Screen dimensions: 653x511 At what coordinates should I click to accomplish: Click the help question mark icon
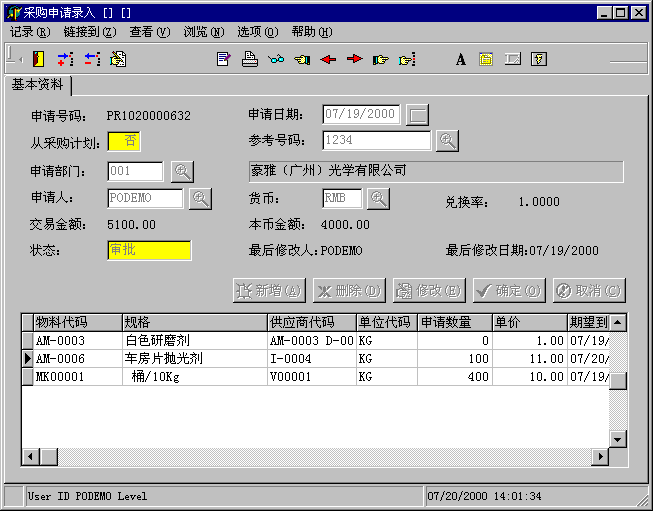[x=538, y=59]
